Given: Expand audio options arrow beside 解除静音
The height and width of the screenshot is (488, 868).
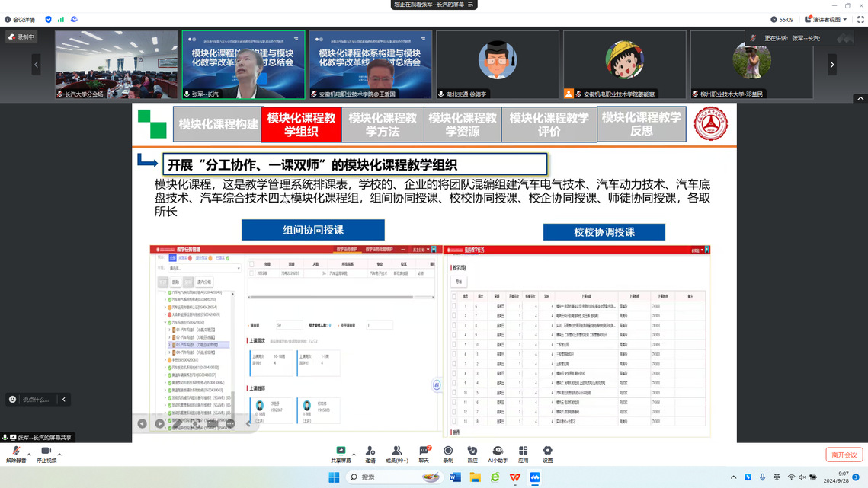Looking at the screenshot, I should point(29,454).
